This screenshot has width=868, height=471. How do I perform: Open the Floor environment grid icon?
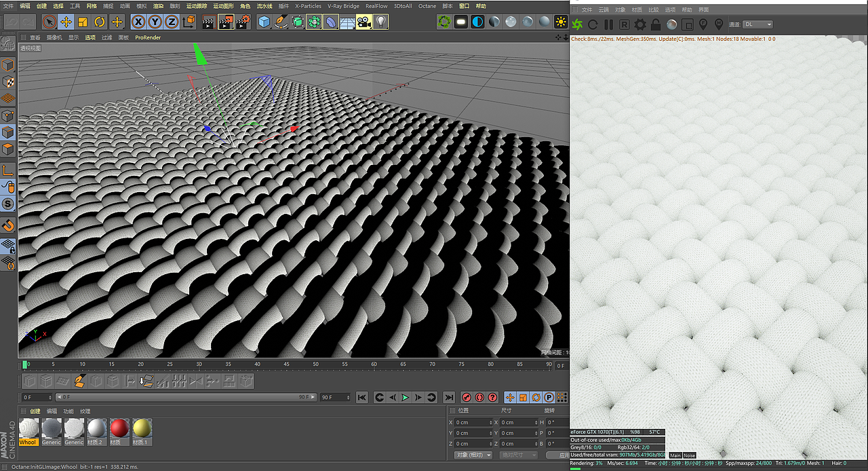(x=347, y=22)
